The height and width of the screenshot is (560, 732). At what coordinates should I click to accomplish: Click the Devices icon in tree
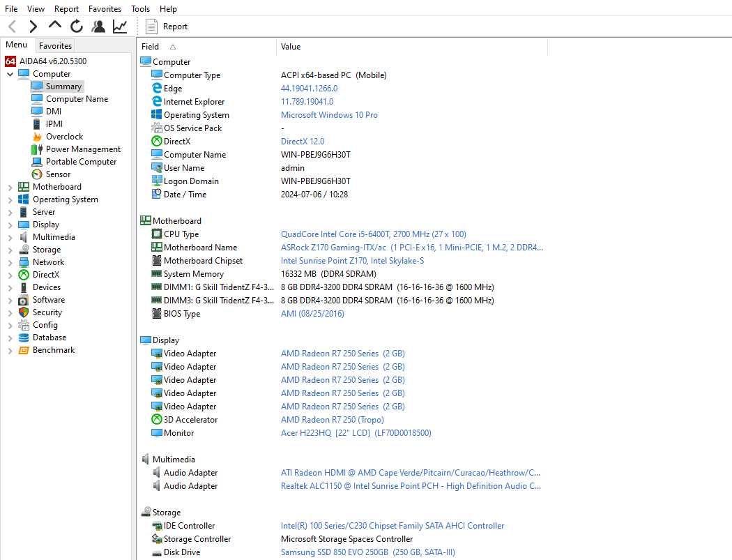23,287
